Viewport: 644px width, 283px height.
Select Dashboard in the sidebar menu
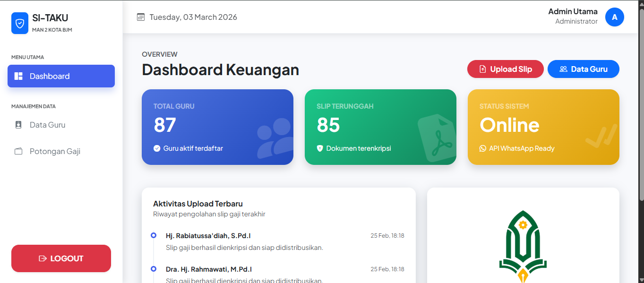pyautogui.click(x=61, y=76)
